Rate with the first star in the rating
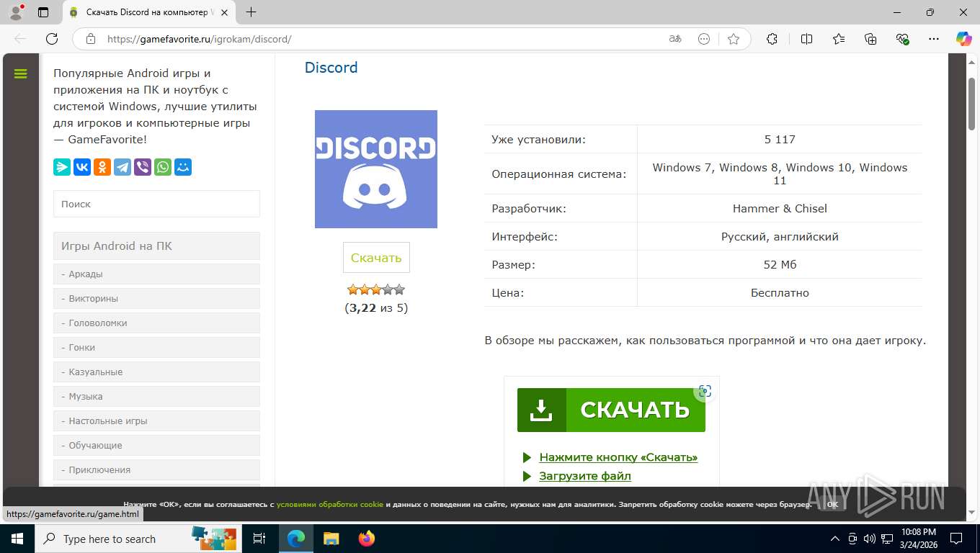The width and height of the screenshot is (980, 553). click(353, 289)
